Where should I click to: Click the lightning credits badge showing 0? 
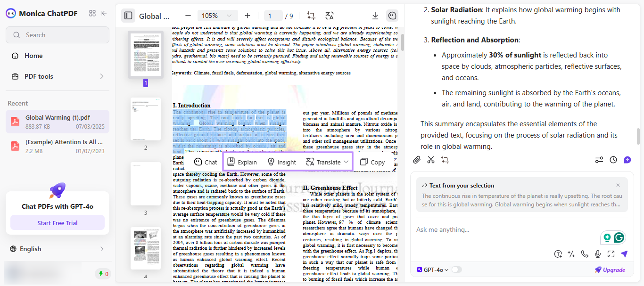tap(103, 274)
